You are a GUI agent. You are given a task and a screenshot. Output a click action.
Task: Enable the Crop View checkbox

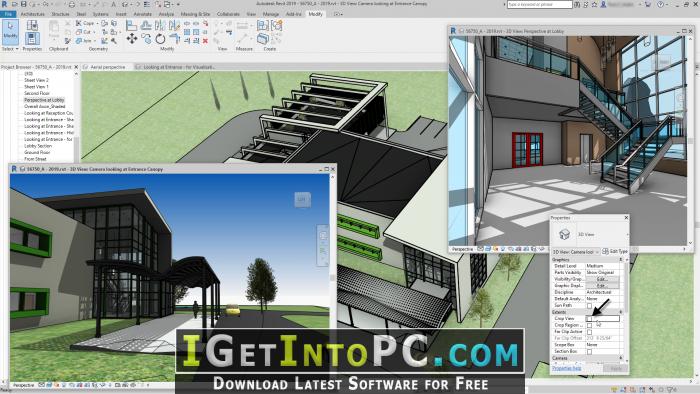point(589,319)
